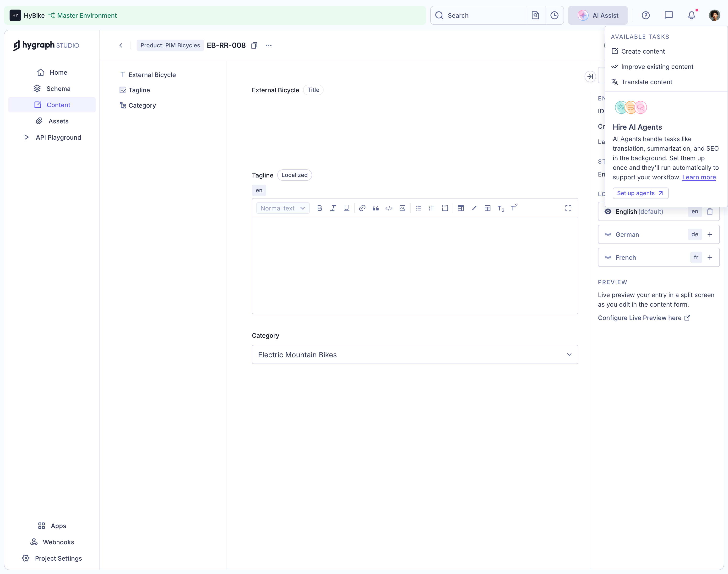728x574 pixels.
Task: Create a bulleted list in Tagline
Action: [x=418, y=208]
